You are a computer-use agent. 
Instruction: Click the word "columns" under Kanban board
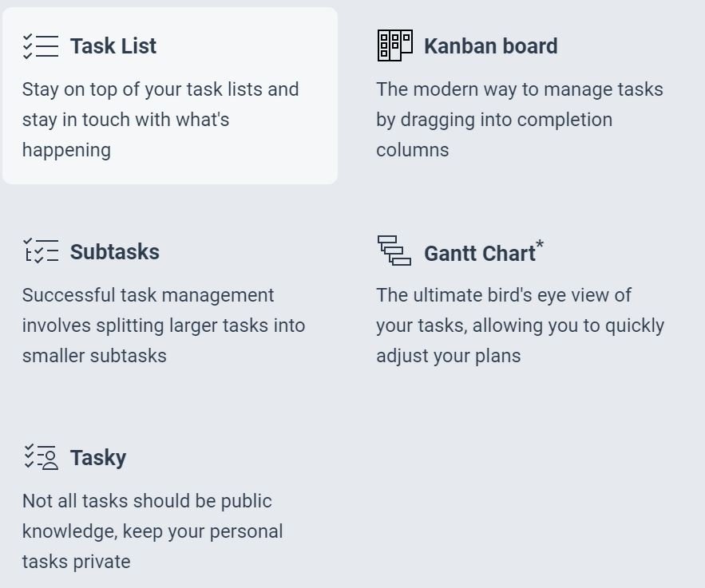(413, 150)
